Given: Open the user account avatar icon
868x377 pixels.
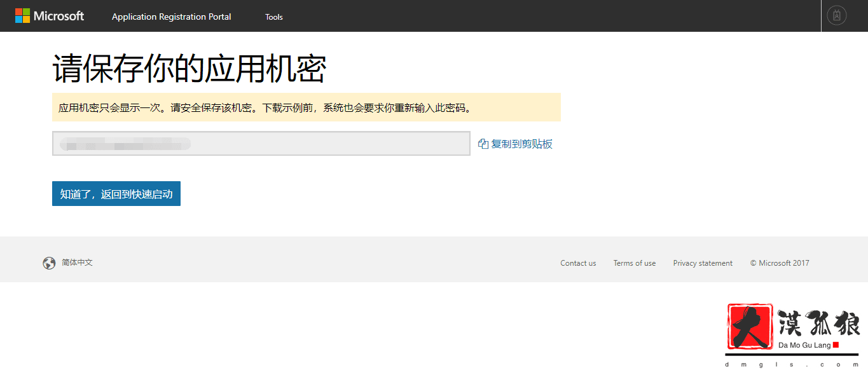Looking at the screenshot, I should pos(836,15).
